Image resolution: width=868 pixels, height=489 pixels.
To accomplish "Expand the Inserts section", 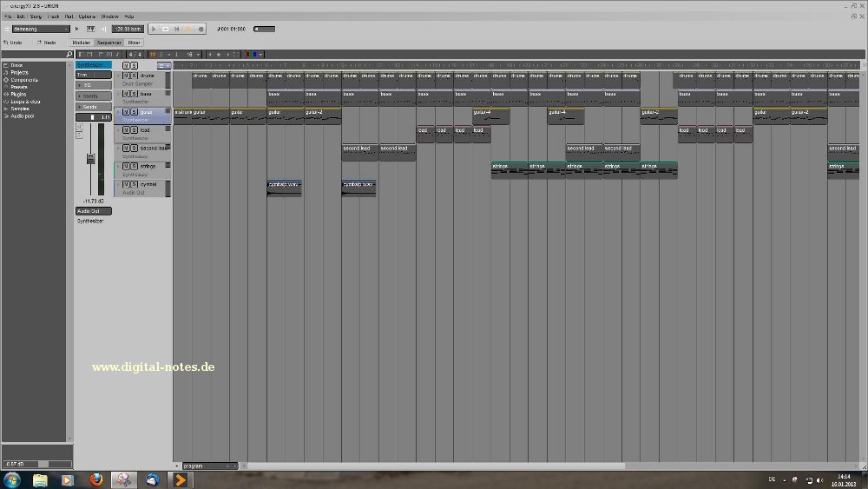I will click(93, 96).
